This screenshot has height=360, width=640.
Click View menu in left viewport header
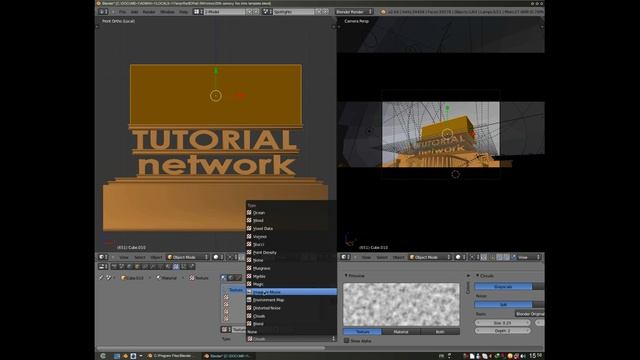(x=124, y=257)
